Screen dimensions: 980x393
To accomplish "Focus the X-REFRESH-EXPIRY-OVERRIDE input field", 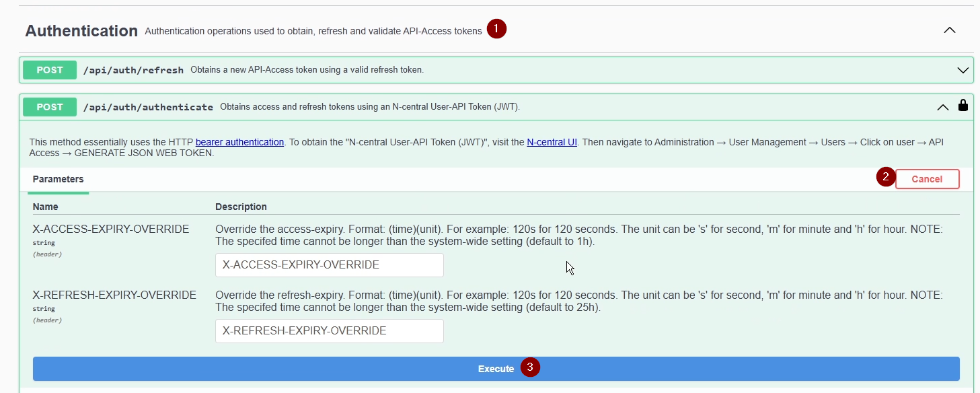I will point(329,331).
